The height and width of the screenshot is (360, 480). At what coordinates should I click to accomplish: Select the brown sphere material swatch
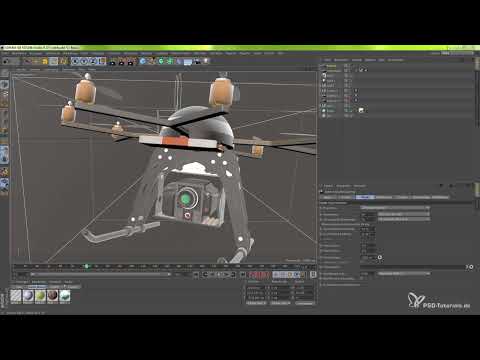click(52, 296)
